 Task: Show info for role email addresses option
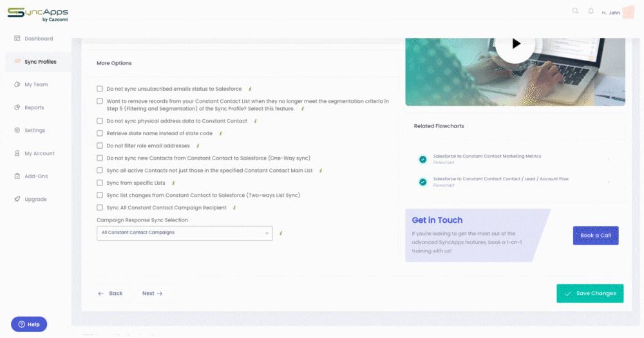click(198, 146)
